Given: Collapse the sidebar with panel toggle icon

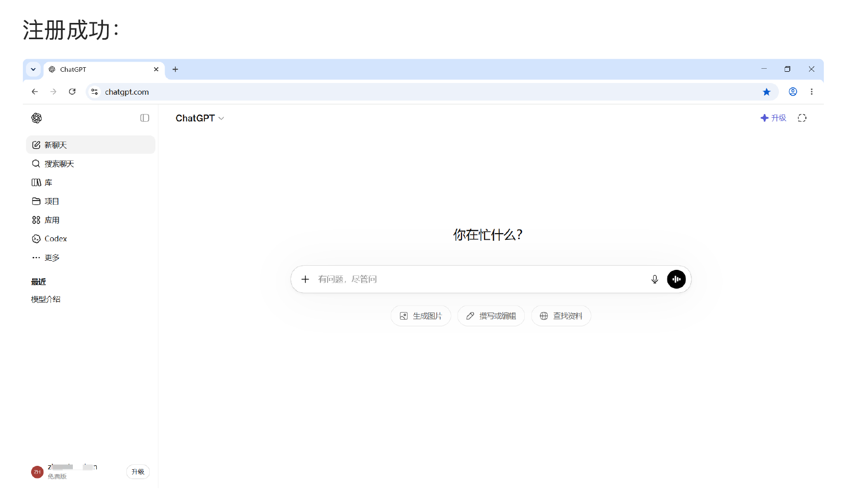Looking at the screenshot, I should click(145, 118).
